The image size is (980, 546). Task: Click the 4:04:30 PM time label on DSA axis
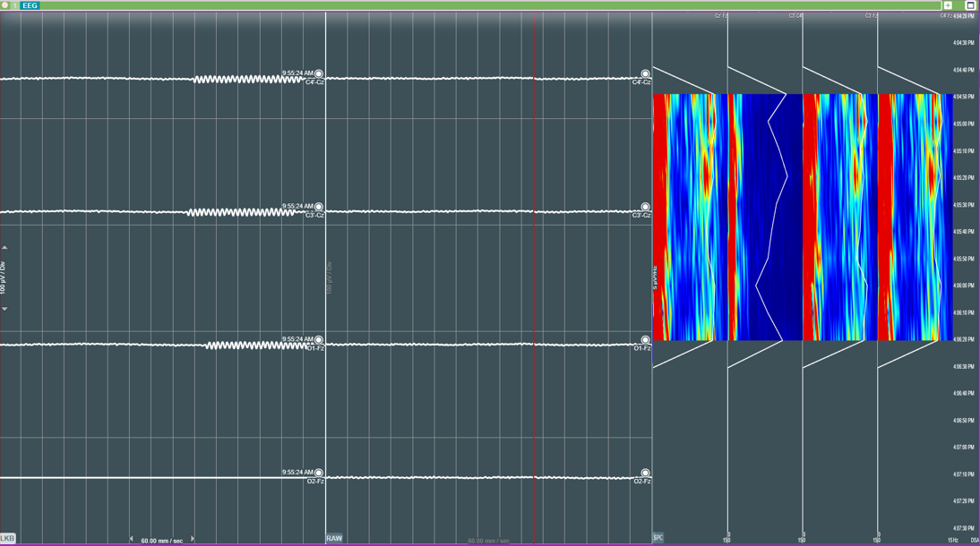[x=963, y=43]
